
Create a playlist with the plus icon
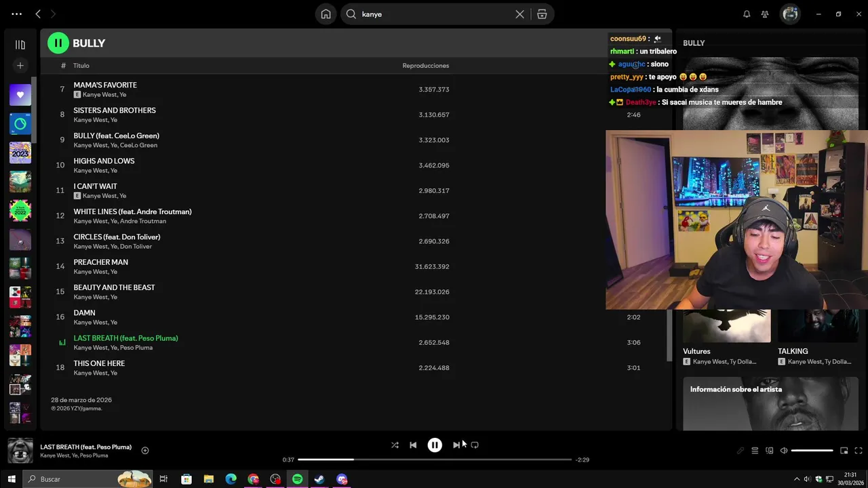(x=20, y=66)
